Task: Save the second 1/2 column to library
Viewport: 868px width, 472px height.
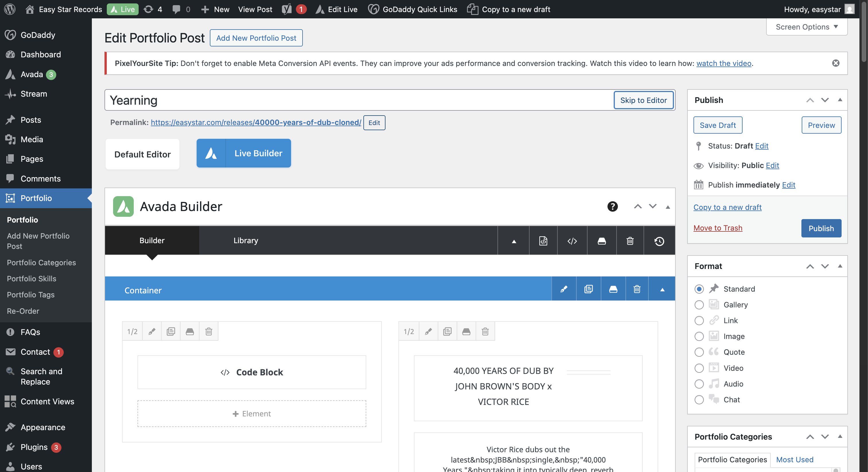Action: tap(466, 331)
